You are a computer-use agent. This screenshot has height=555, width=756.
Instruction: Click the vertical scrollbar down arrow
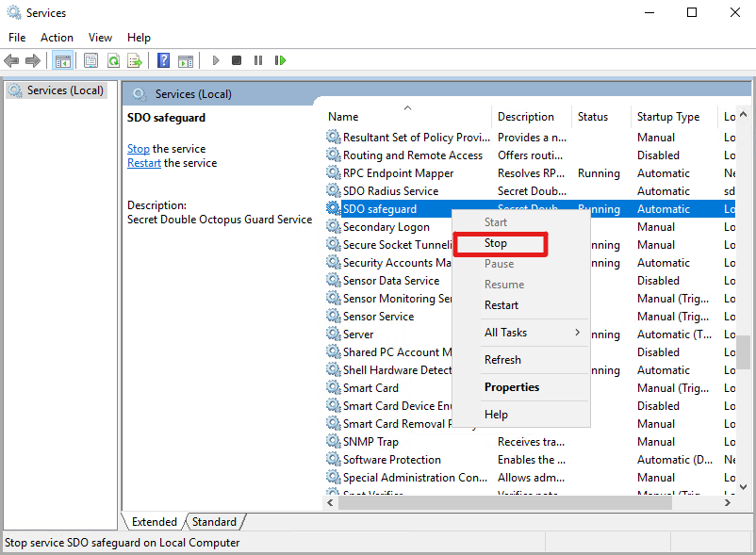(744, 487)
